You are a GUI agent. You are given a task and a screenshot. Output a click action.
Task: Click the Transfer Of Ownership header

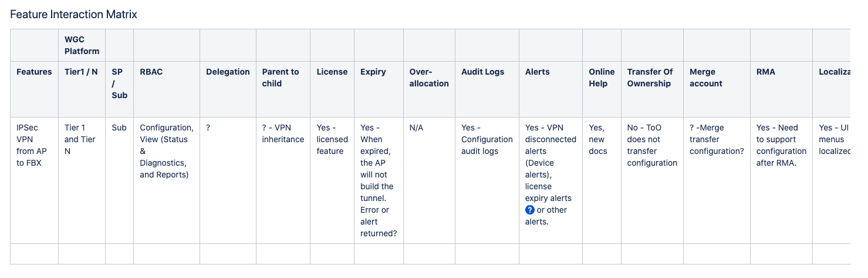(x=650, y=78)
